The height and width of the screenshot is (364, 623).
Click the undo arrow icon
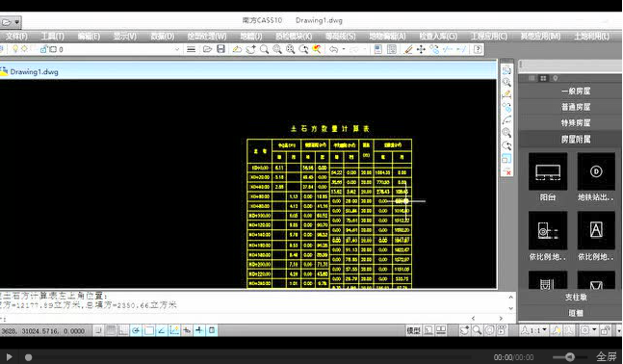pos(334,49)
